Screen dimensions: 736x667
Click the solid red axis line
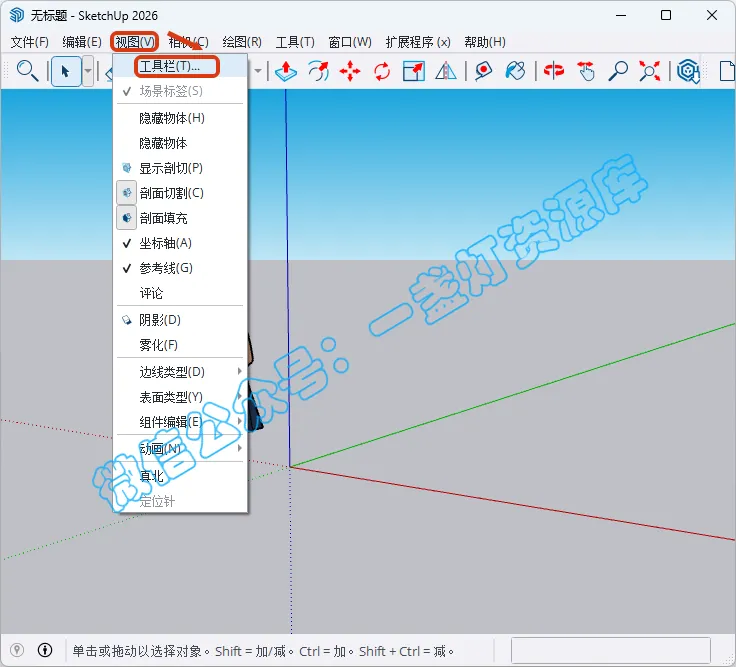(x=513, y=503)
